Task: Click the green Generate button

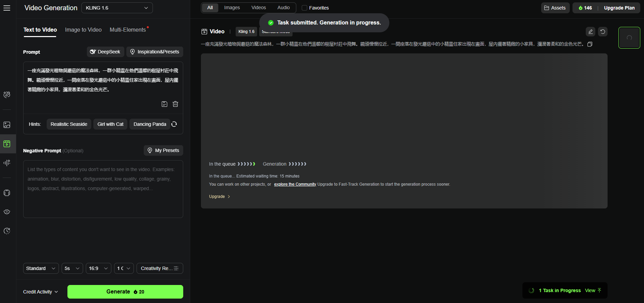Action: [x=125, y=292]
